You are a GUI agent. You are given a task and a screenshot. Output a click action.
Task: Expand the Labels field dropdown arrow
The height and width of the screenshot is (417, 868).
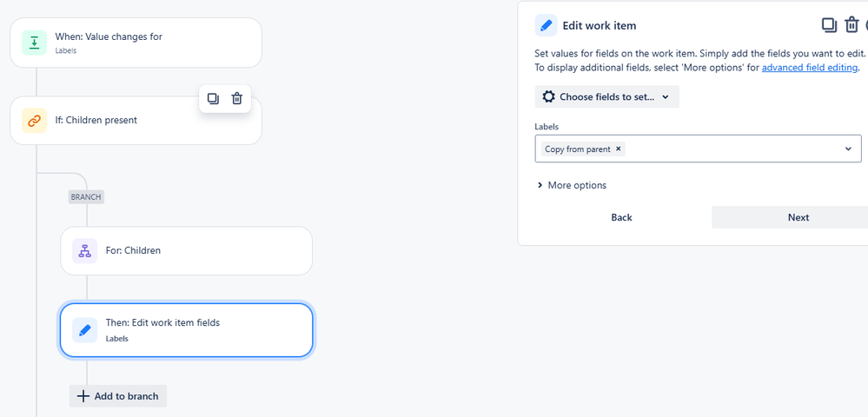(x=848, y=149)
